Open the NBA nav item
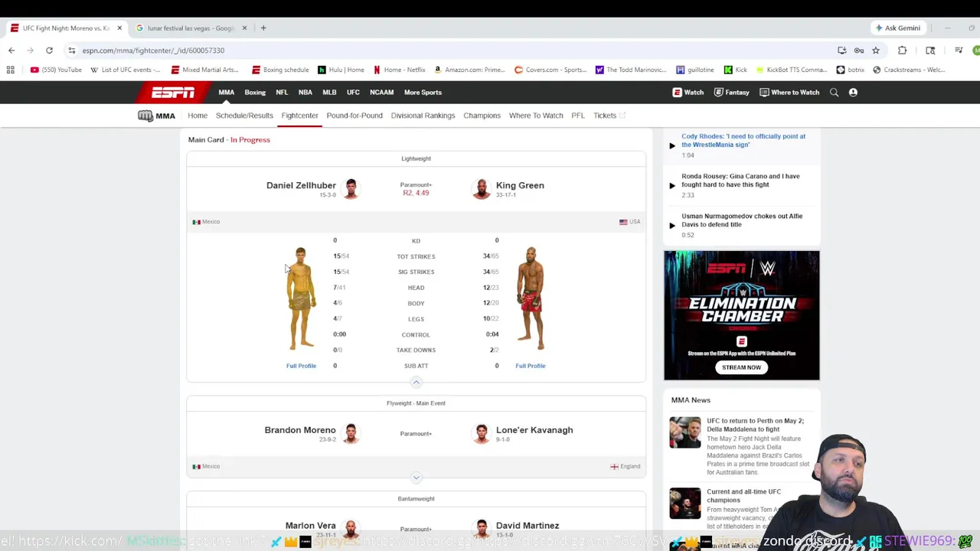The width and height of the screenshot is (980, 551). click(305, 93)
